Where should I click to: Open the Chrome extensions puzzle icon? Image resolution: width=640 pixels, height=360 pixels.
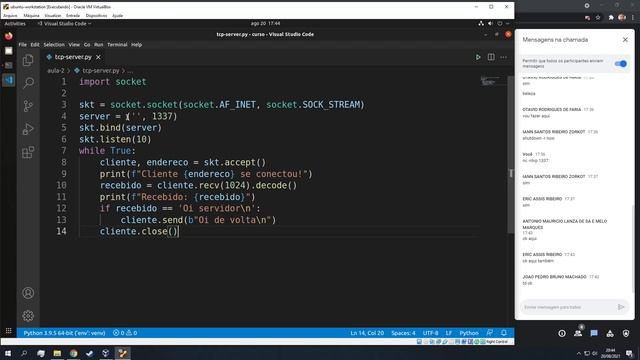pos(611,18)
